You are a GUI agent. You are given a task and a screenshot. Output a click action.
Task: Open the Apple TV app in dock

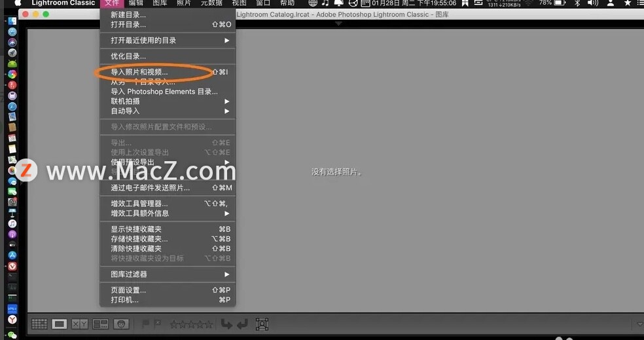coord(12,244)
